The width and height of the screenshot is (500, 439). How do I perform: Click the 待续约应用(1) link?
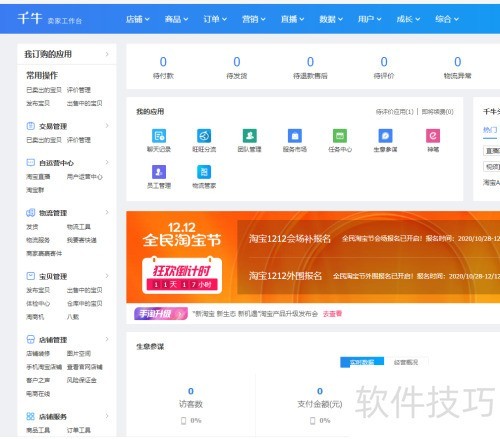(395, 112)
